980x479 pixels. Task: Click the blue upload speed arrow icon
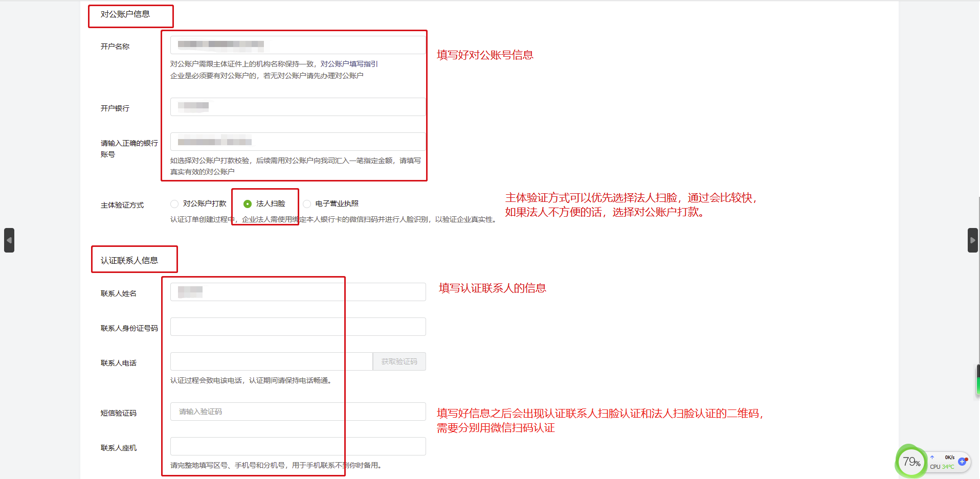pos(932,458)
